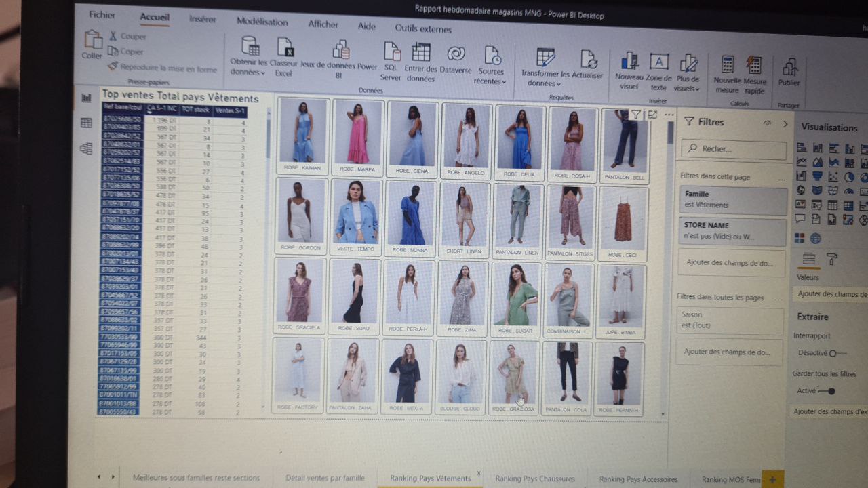Close the Ranking Pays Vêtements tab
This screenshot has height=488, width=868.
pos(479,473)
